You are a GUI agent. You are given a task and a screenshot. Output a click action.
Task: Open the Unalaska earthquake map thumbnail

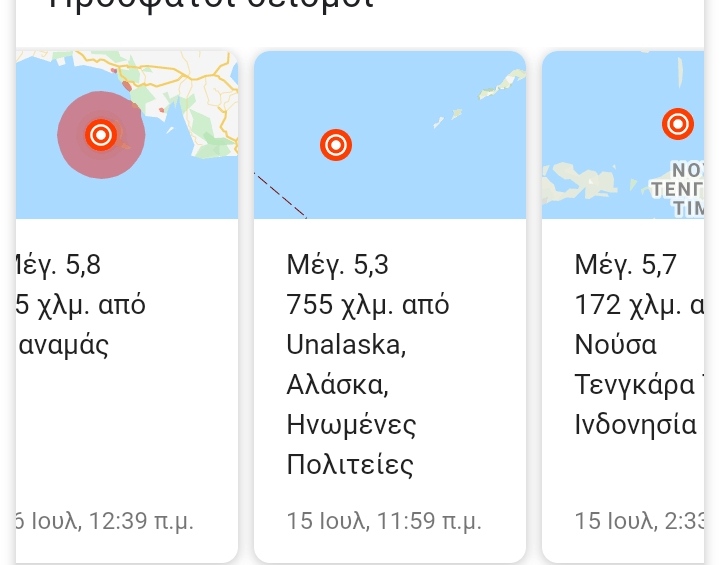pos(390,135)
